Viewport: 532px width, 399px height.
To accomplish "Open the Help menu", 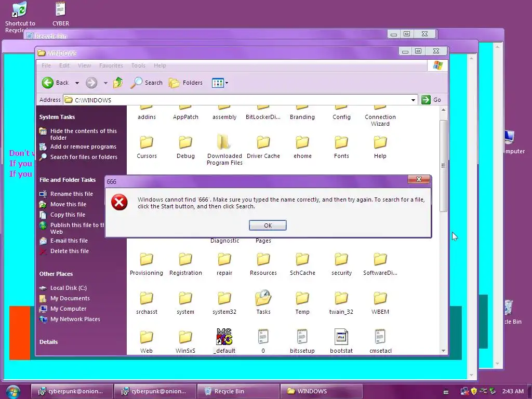I will [x=160, y=65].
